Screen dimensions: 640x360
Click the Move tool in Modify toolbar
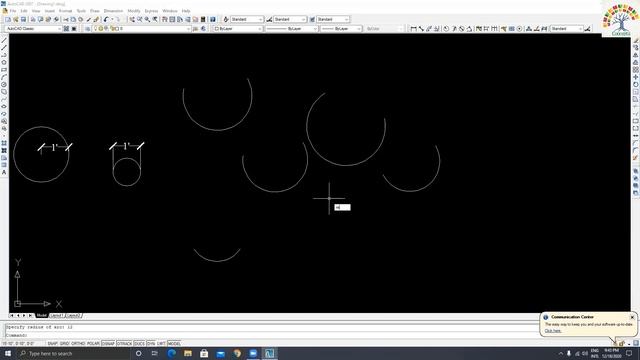[x=636, y=77]
